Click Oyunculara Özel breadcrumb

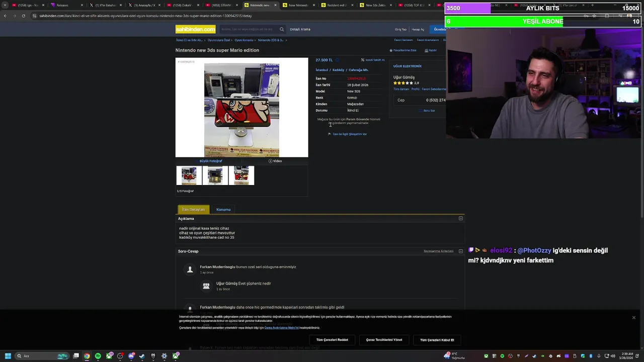coord(219,40)
